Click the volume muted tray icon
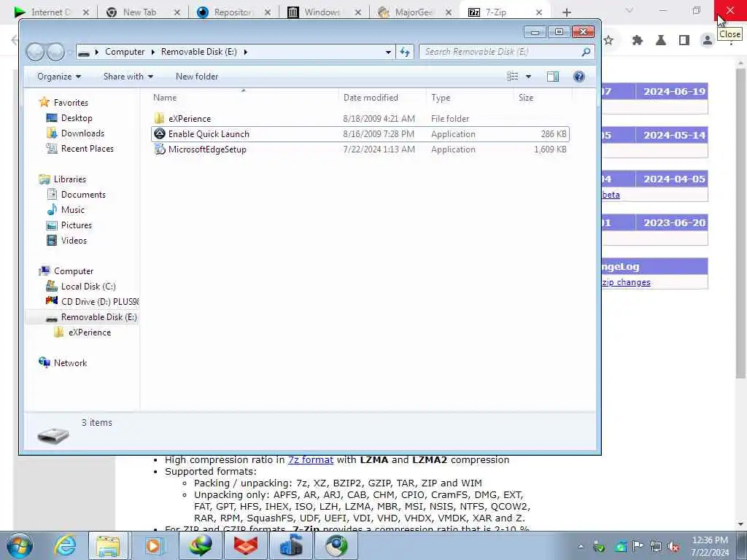The height and width of the screenshot is (560, 747). [673, 546]
